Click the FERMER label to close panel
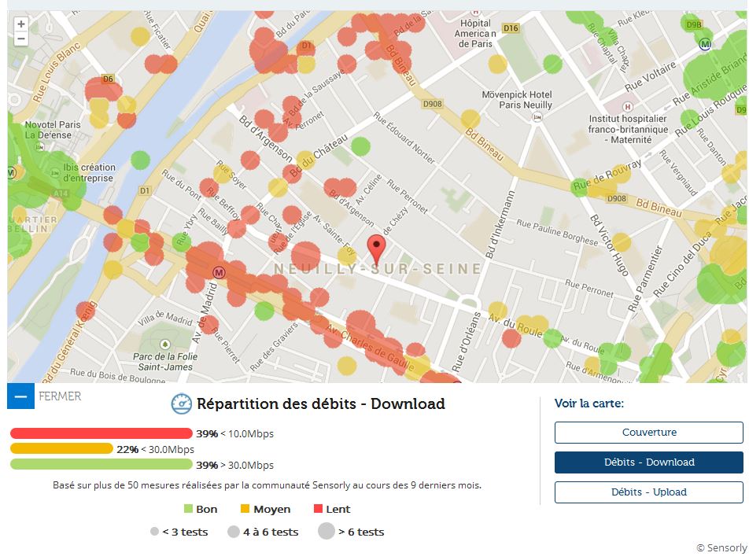This screenshot has width=749, height=560. coord(60,396)
